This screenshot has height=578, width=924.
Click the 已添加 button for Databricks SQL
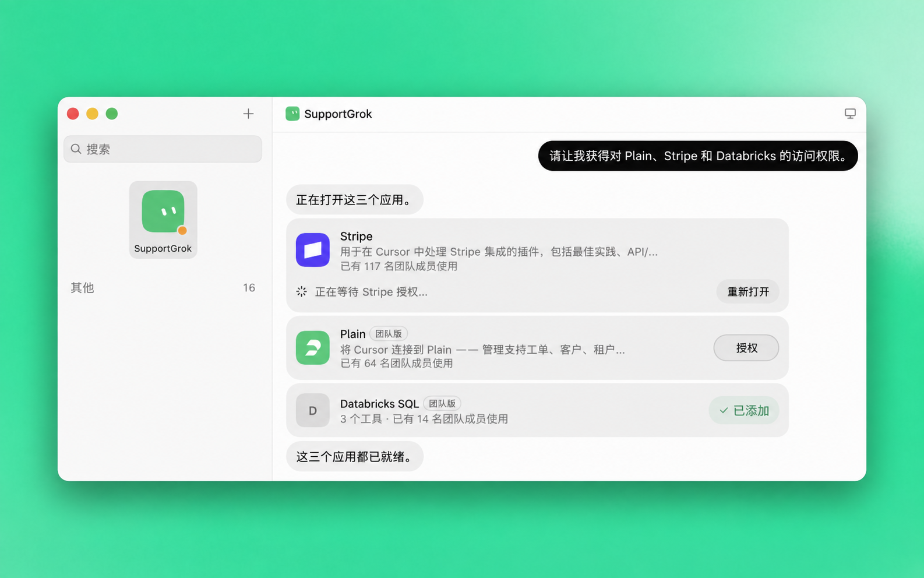(x=744, y=411)
